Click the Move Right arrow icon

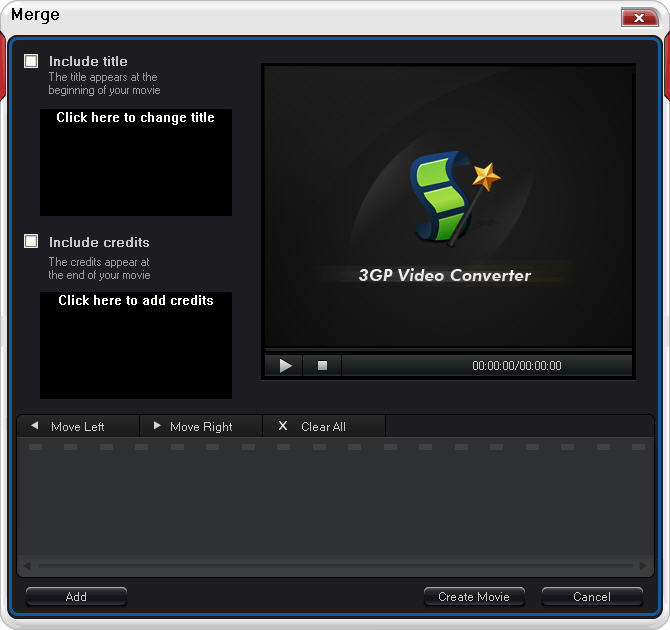[157, 426]
